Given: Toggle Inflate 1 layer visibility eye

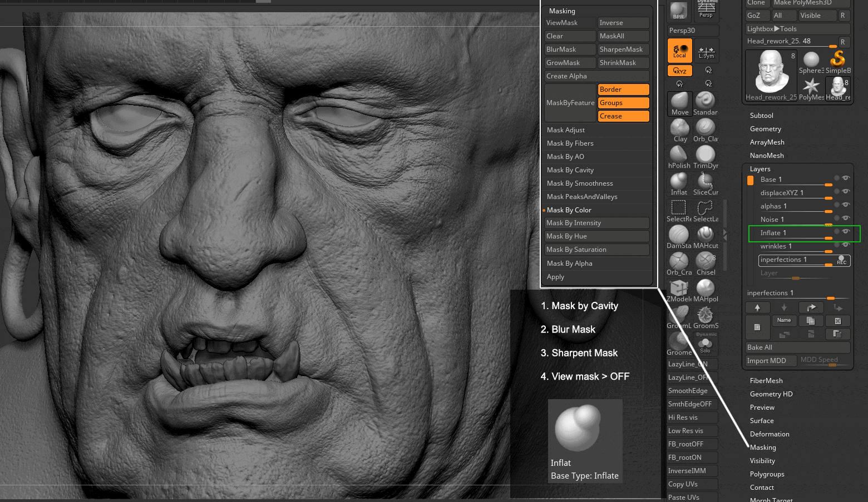Looking at the screenshot, I should click(x=846, y=231).
